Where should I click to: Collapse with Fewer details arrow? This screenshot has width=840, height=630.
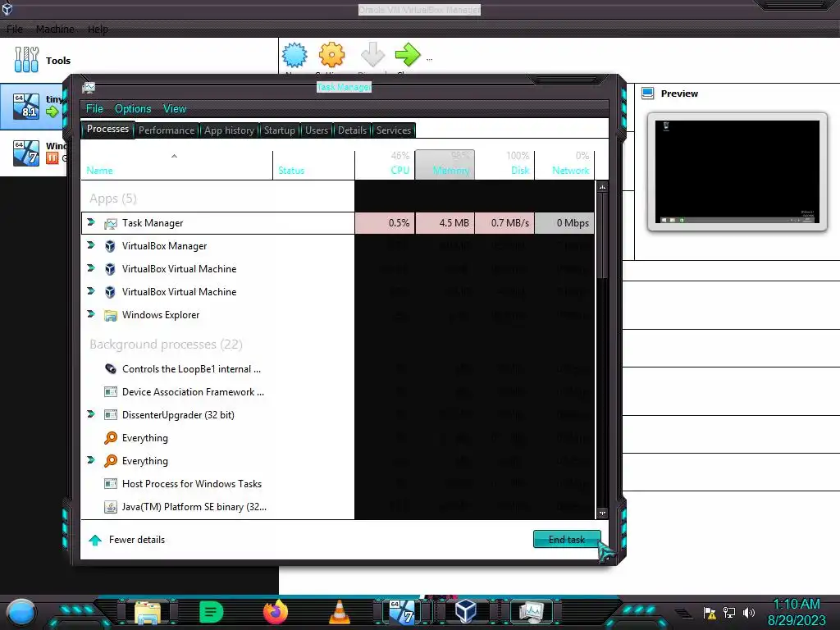pyautogui.click(x=95, y=540)
